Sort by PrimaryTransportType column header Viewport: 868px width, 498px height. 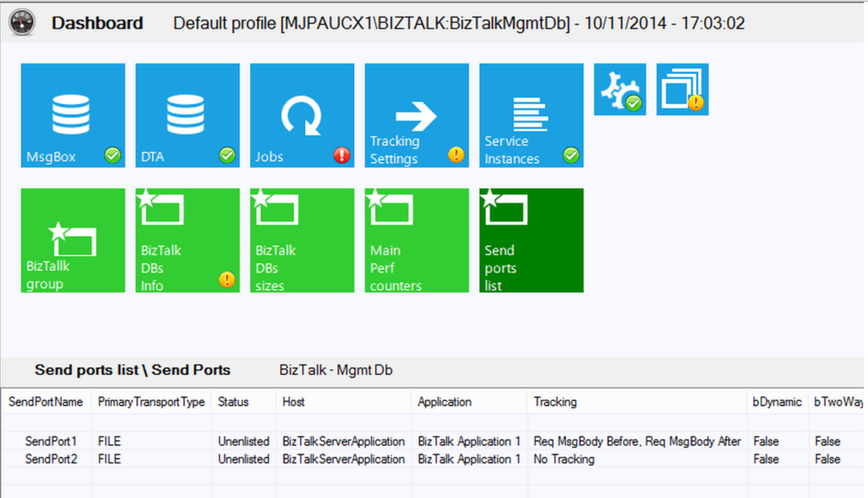pyautogui.click(x=151, y=402)
